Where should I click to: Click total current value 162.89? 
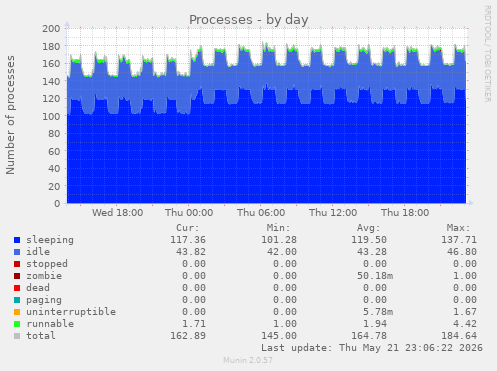[188, 336]
